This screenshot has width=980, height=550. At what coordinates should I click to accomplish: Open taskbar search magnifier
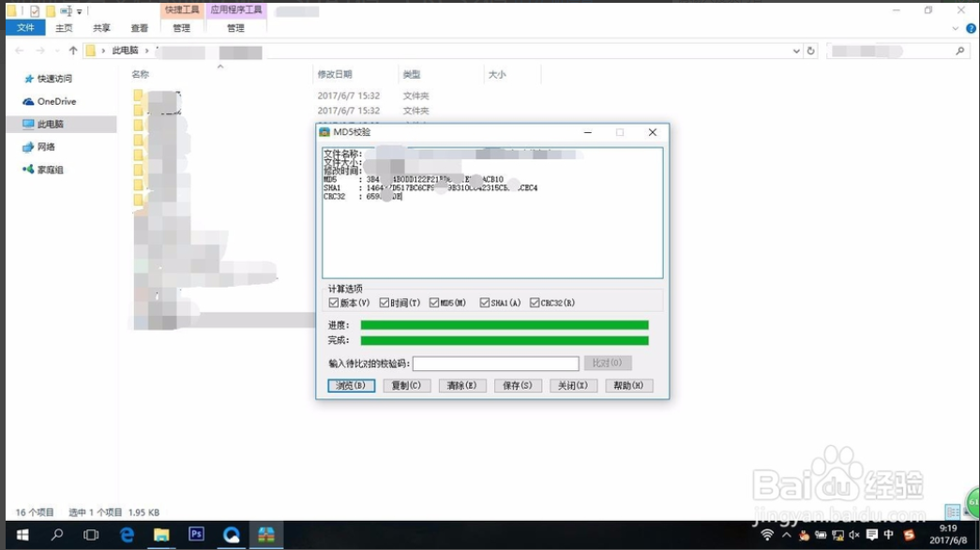(57, 535)
